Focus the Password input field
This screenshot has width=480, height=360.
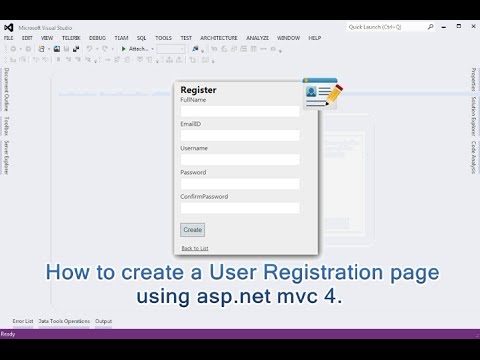(240, 184)
